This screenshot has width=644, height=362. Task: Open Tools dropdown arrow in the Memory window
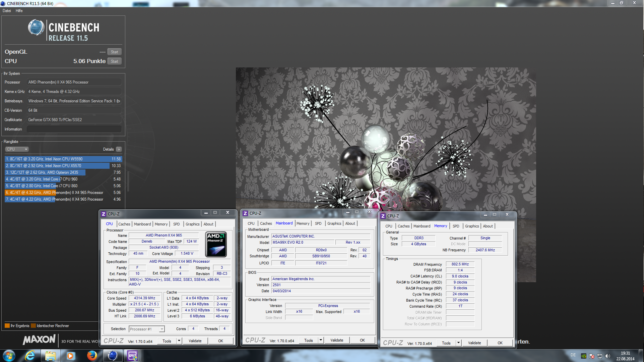tap(458, 343)
